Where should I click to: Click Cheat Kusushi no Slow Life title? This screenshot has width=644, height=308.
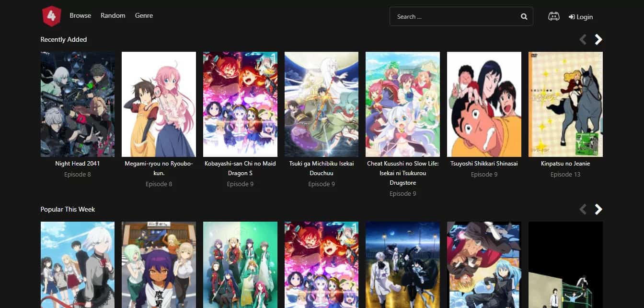402,173
